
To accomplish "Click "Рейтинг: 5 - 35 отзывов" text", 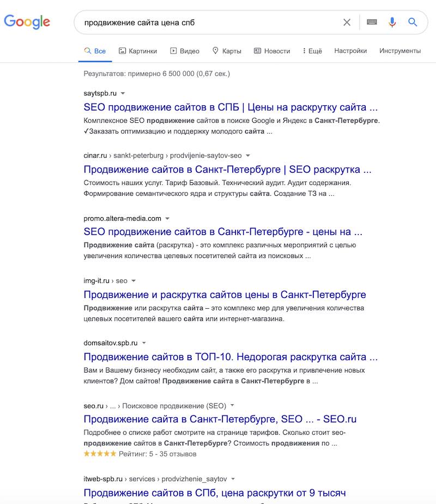I will click(158, 454).
